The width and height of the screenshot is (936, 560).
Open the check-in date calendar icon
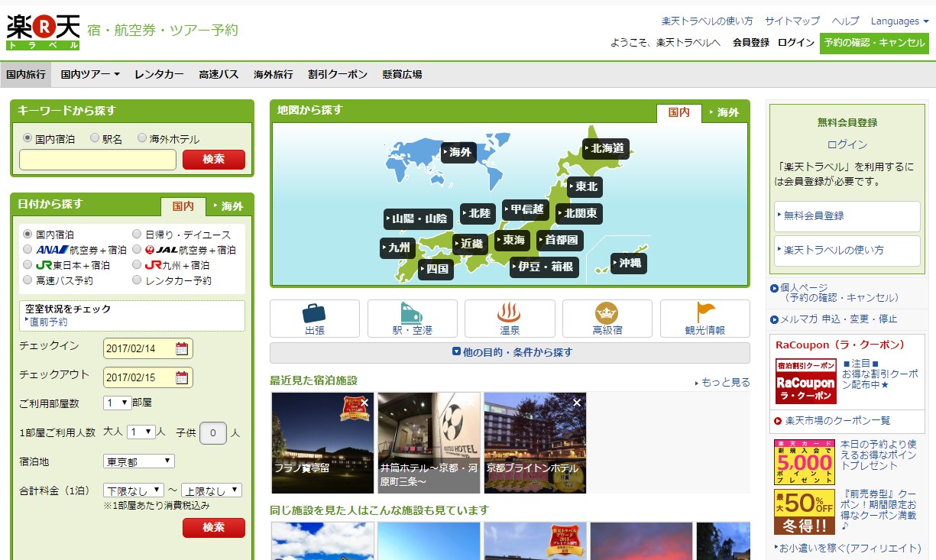[x=182, y=349]
